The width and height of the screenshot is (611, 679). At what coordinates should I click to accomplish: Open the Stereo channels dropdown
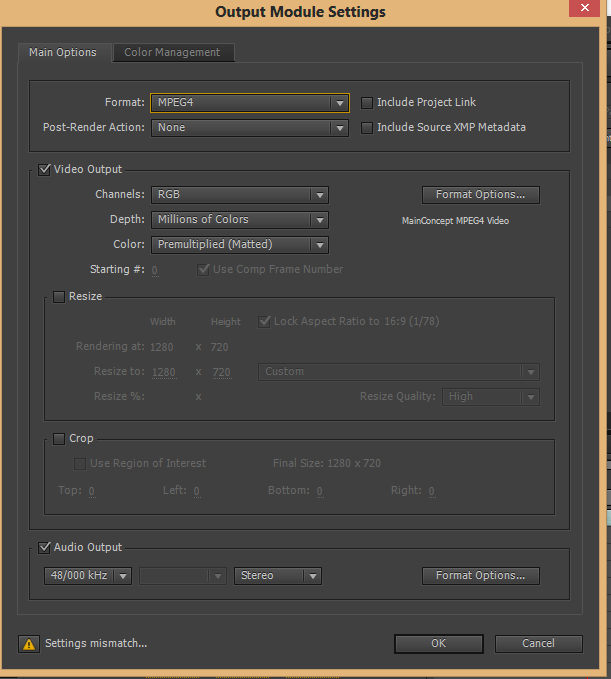278,576
